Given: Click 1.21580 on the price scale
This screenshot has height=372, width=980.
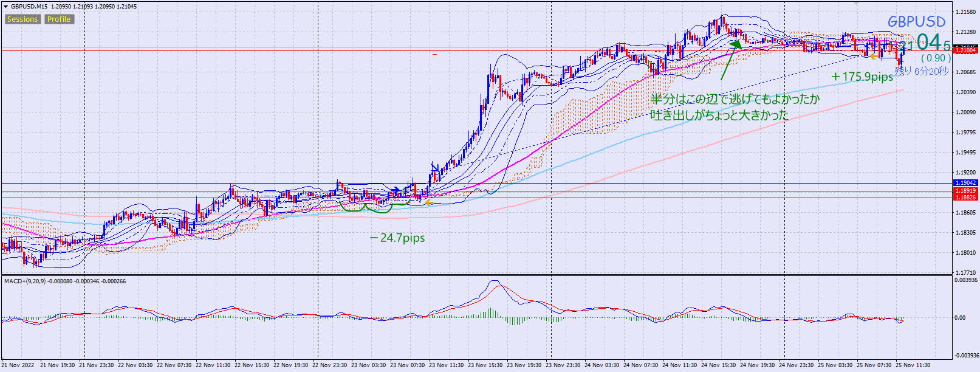Looking at the screenshot, I should [966, 12].
